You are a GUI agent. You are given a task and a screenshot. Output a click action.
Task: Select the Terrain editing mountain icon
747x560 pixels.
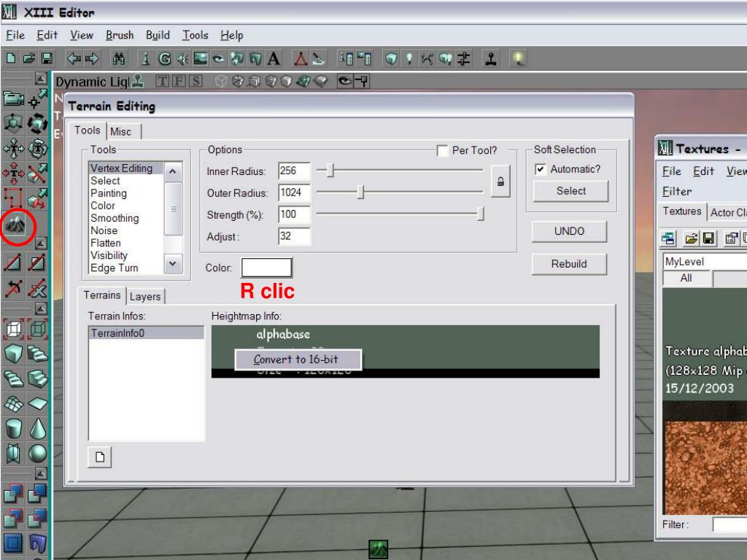click(x=15, y=225)
